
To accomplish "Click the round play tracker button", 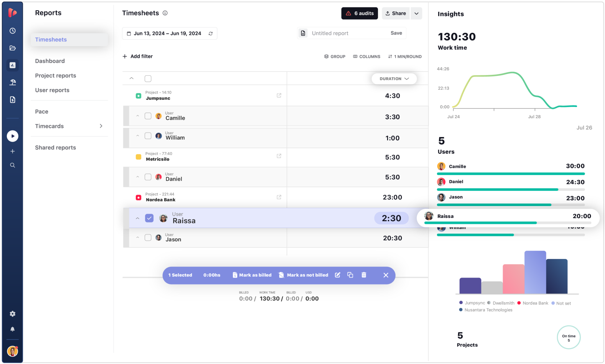I will pyautogui.click(x=12, y=136).
